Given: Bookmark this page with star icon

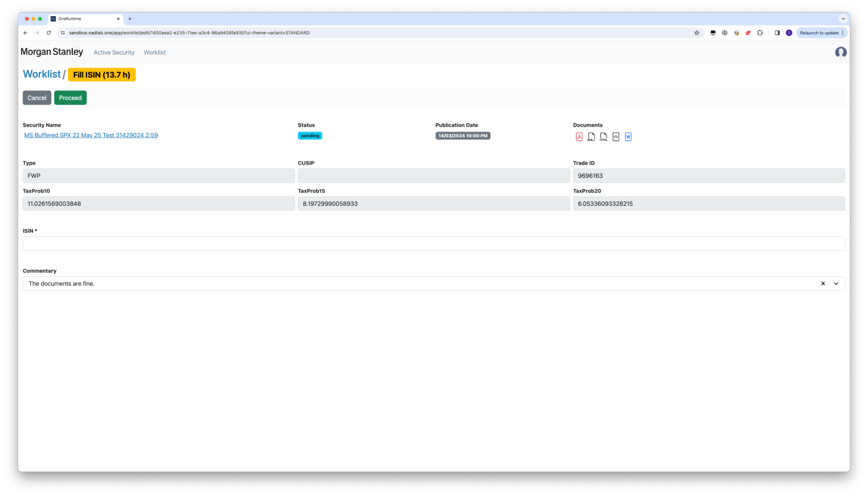Looking at the screenshot, I should pos(696,33).
